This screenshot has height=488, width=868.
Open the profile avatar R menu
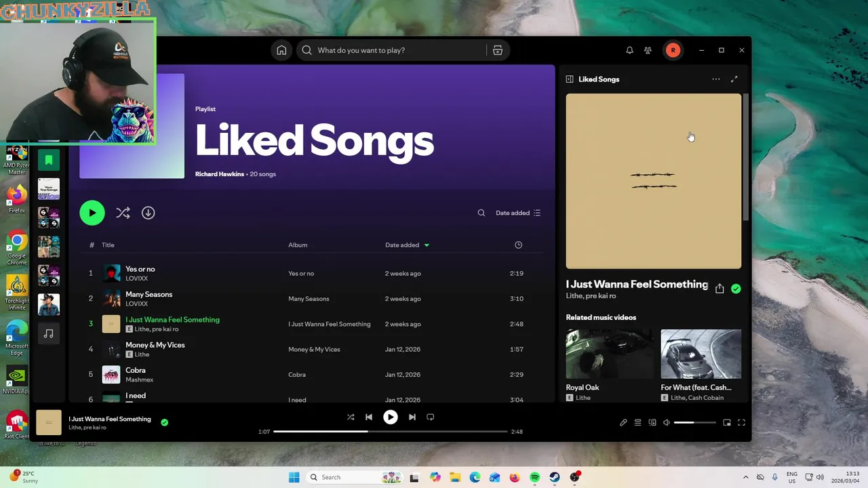673,50
